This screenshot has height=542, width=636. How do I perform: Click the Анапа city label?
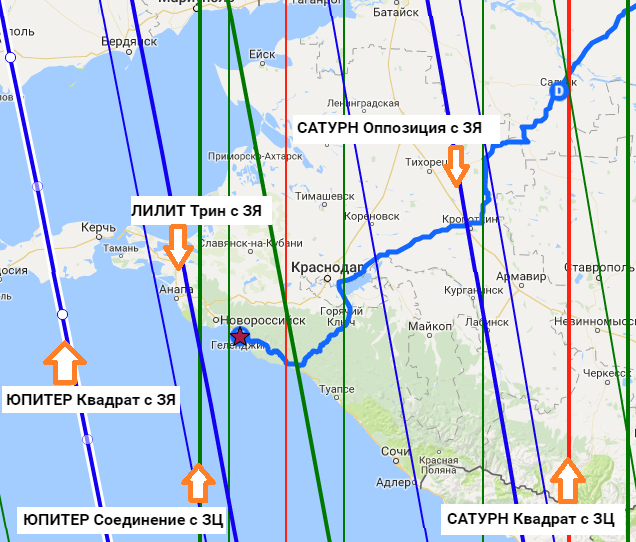pyautogui.click(x=176, y=289)
